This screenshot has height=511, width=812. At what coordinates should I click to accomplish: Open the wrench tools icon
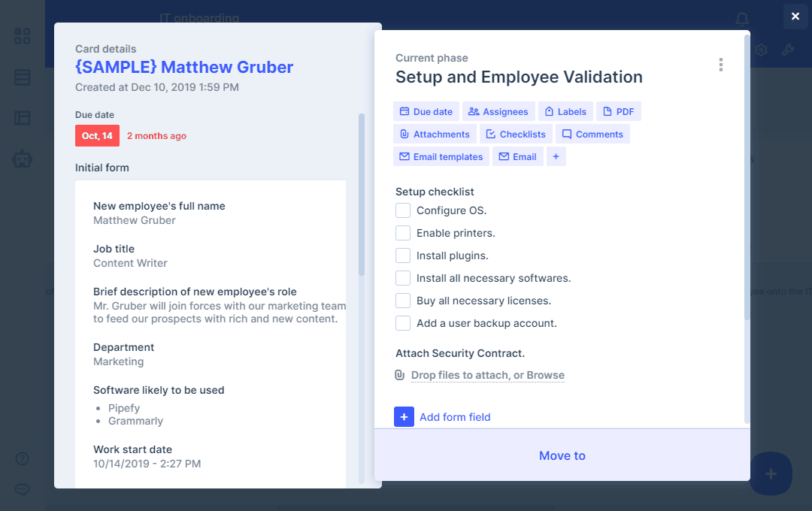click(x=788, y=50)
